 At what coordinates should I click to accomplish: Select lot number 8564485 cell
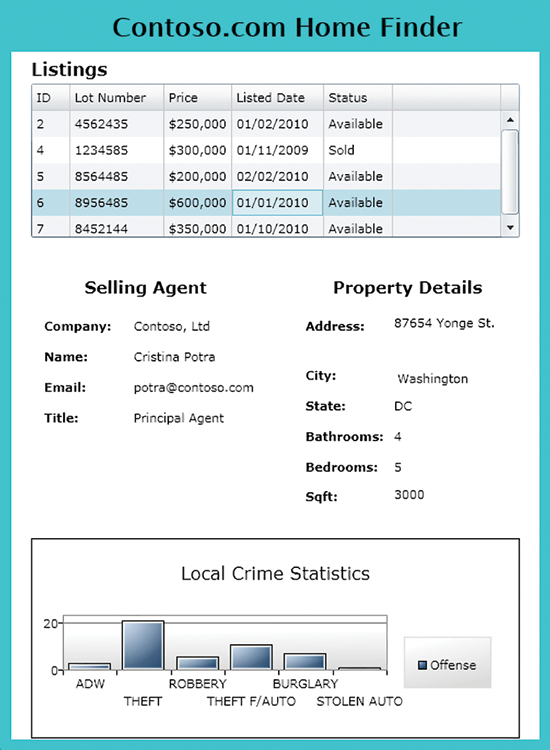coord(117,176)
